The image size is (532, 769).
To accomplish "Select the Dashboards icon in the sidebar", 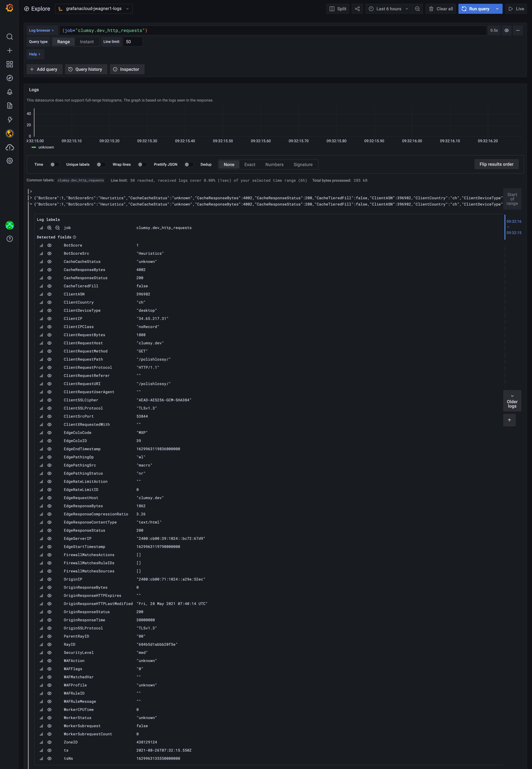I will point(9,64).
